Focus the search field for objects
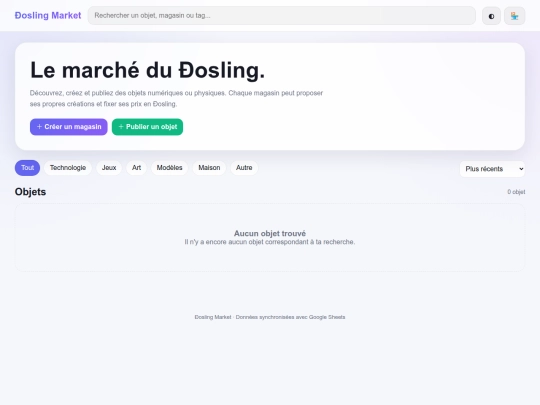 tap(282, 15)
